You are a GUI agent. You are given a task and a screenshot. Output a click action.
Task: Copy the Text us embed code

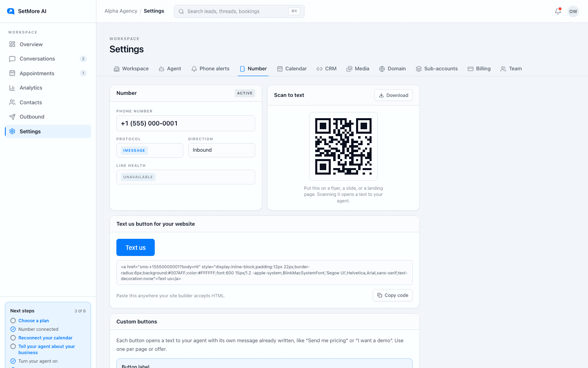pos(393,295)
